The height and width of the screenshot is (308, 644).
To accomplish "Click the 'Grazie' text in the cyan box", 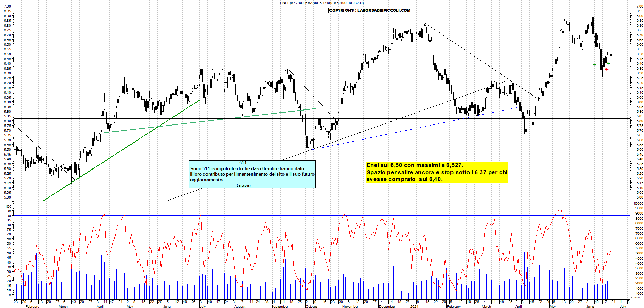I will click(x=244, y=185).
